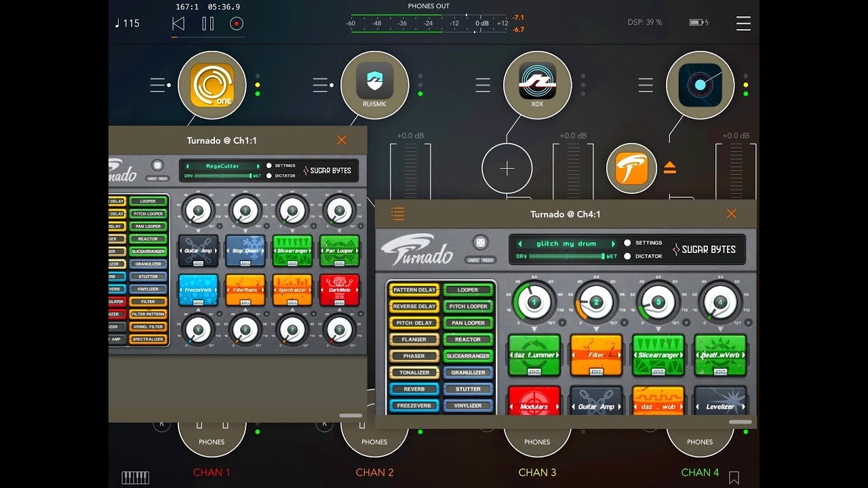Tap the orange eject icon beside Turnado node

pos(670,168)
